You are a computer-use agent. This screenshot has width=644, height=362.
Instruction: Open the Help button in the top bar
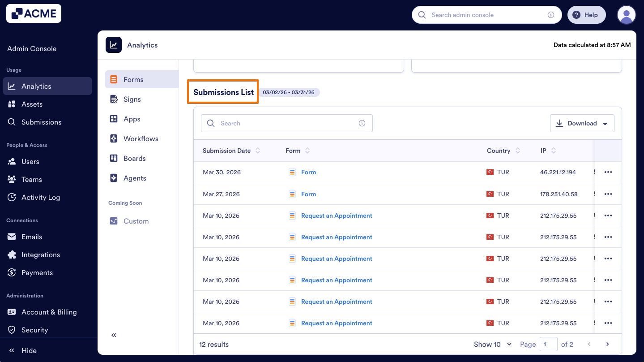click(586, 14)
